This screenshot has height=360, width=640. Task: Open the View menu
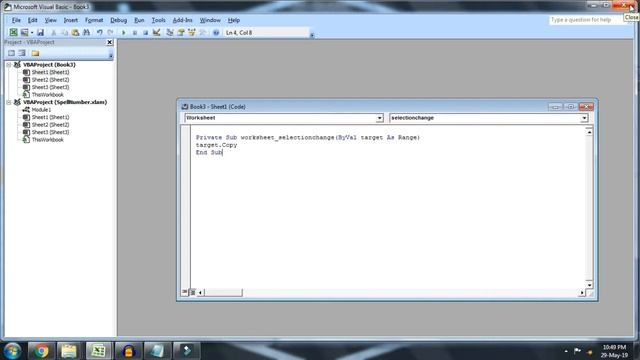[51, 20]
